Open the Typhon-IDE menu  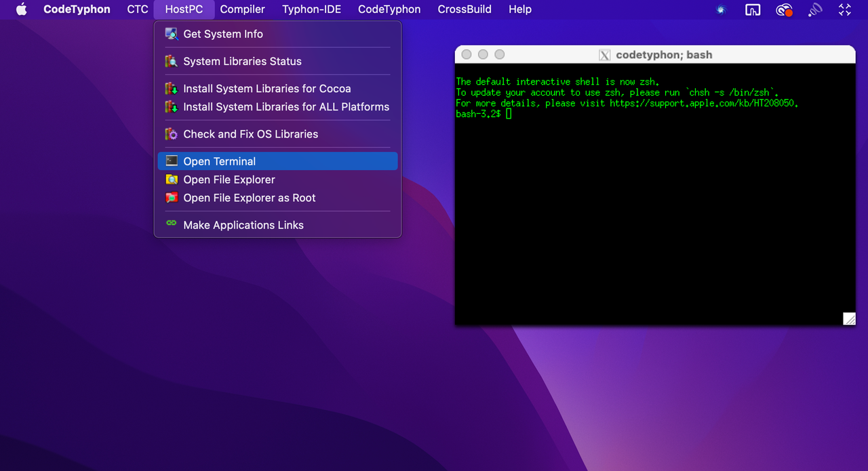[312, 9]
